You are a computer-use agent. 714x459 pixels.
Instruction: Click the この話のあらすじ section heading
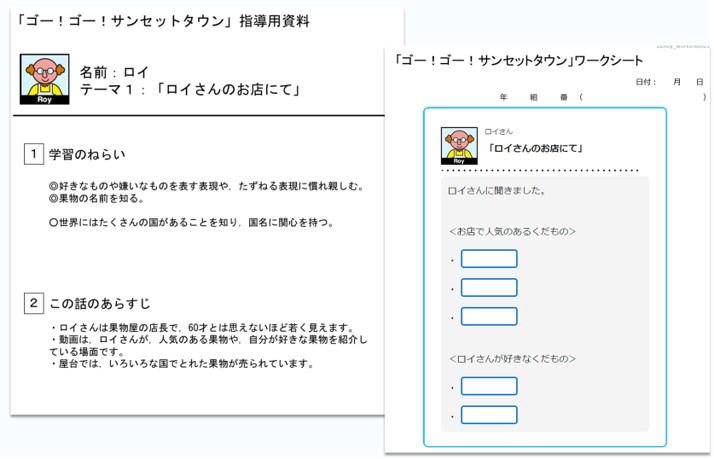tap(100, 302)
